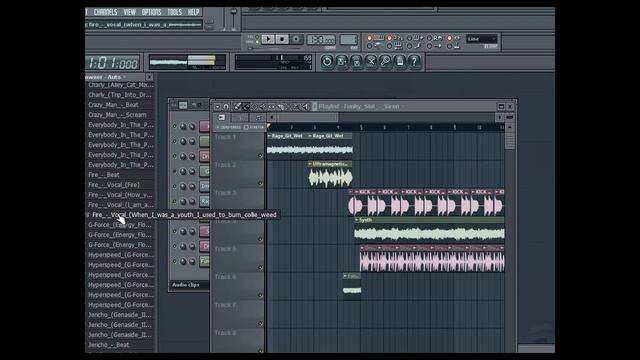This screenshot has height=360, width=640.
Task: Open Ultramagnetic clip menu arrow
Action: pyautogui.click(x=310, y=164)
